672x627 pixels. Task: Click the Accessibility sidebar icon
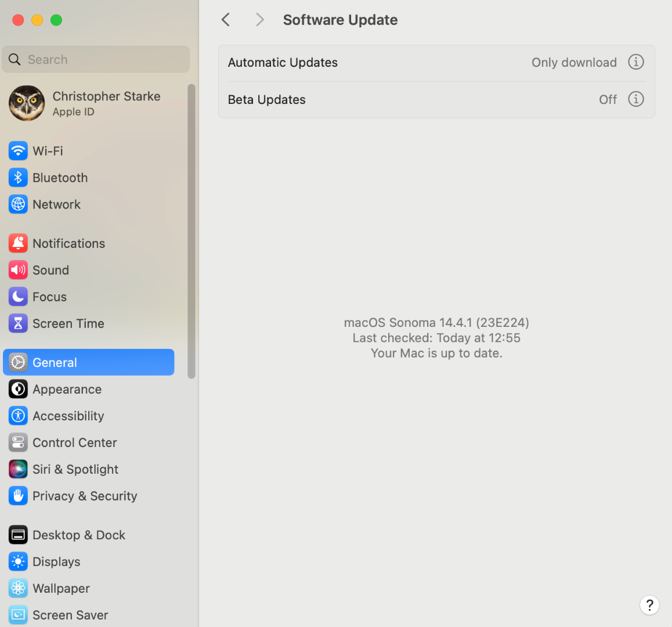point(18,416)
